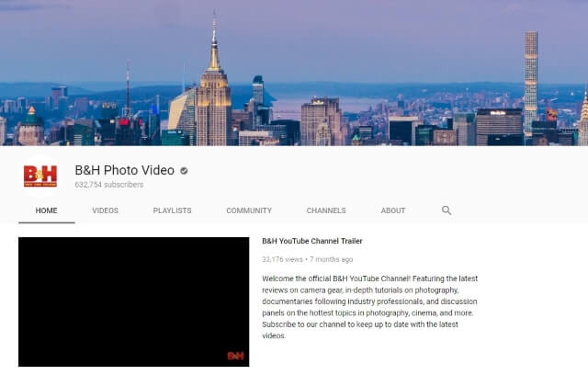Image resolution: width=588 pixels, height=375 pixels.
Task: Click the verified checkmark badge
Action: click(x=184, y=171)
